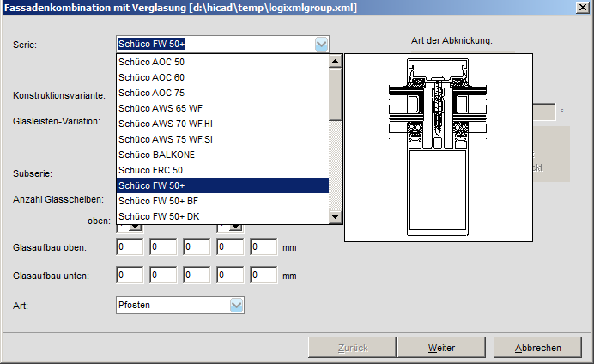Click the Zurück button

point(352,348)
